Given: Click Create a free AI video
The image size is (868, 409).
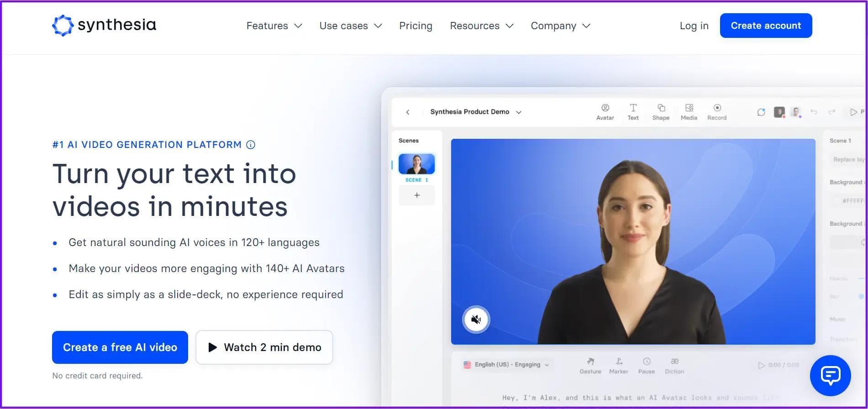Looking at the screenshot, I should click(120, 347).
